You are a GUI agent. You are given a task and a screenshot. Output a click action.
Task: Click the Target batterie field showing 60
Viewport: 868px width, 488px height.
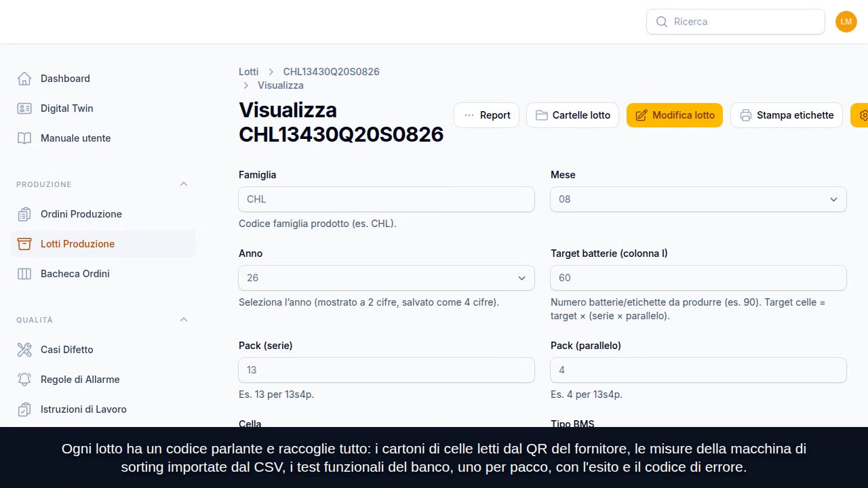[698, 278]
